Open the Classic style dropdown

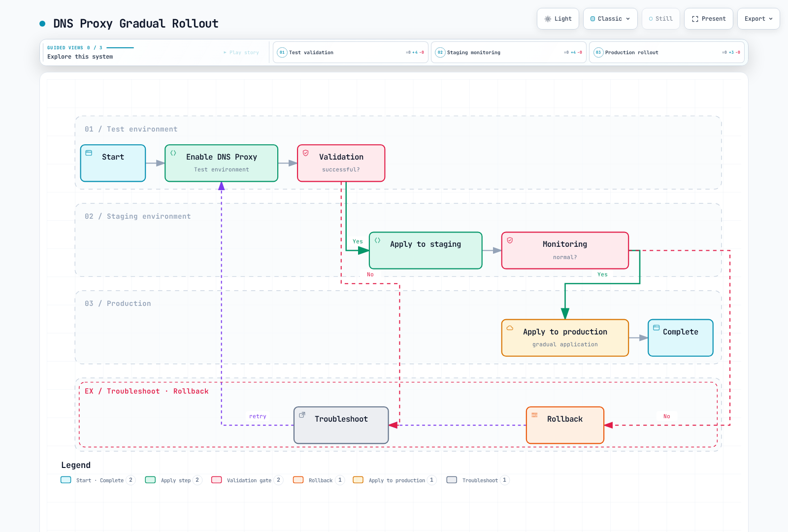tap(610, 19)
